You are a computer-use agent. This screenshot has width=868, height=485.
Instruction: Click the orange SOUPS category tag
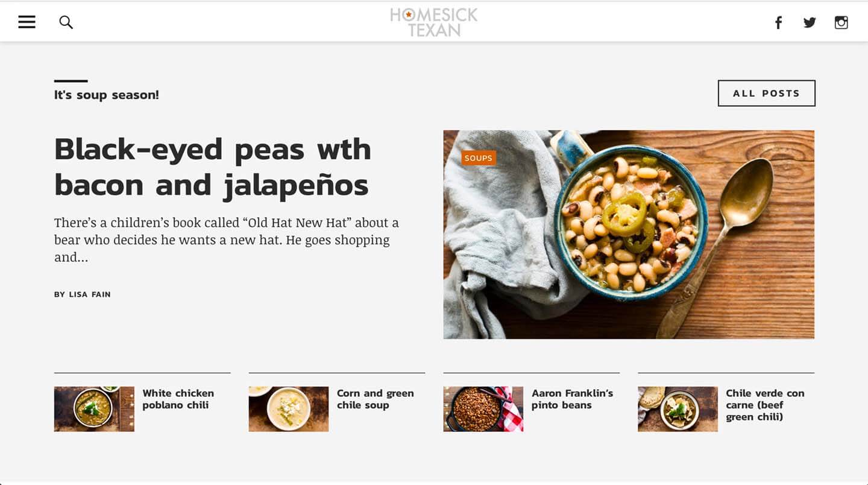[x=479, y=158]
